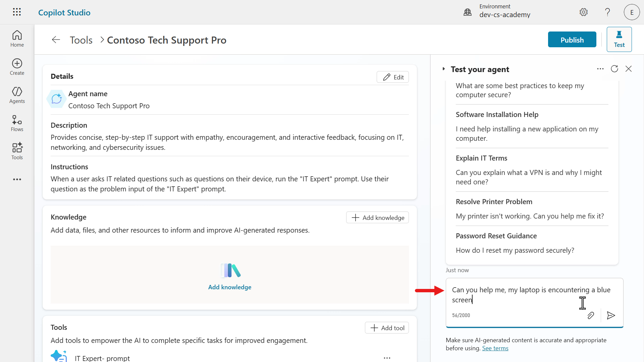Refresh the test conversation
Image resolution: width=644 pixels, height=362 pixels.
coord(614,69)
